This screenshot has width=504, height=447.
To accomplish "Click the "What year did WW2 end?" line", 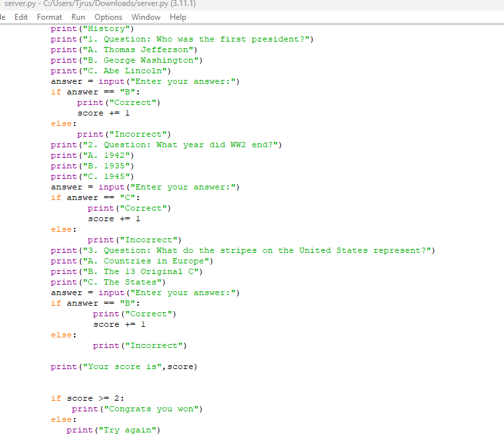I will 166,145.
